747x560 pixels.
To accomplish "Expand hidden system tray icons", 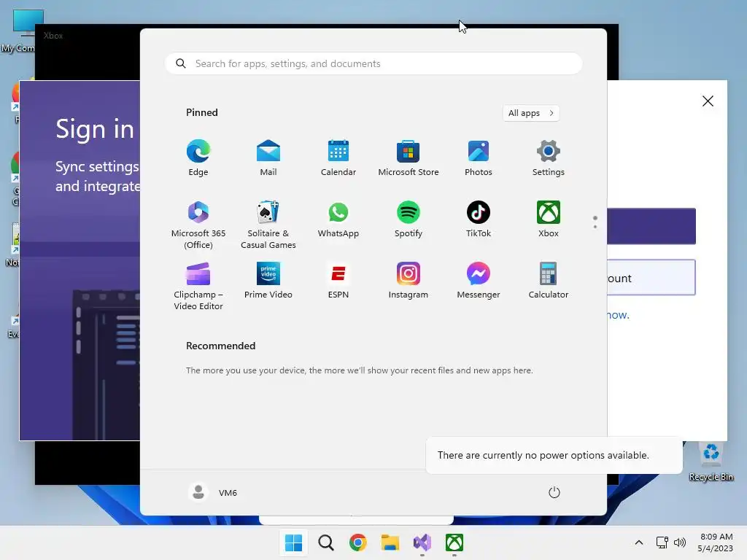I will 639,542.
